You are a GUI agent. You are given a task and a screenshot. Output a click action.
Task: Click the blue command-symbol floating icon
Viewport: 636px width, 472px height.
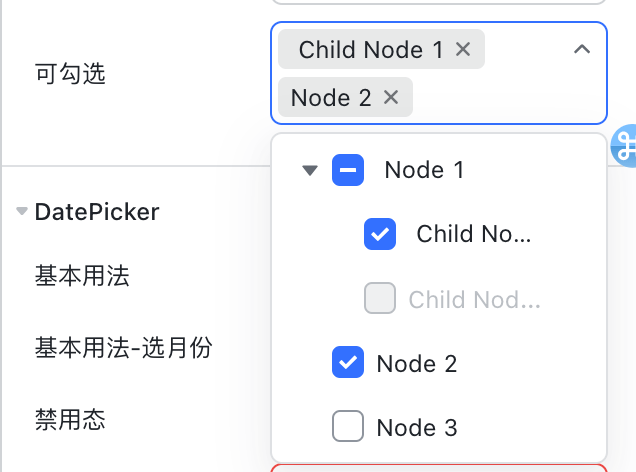pos(624,146)
